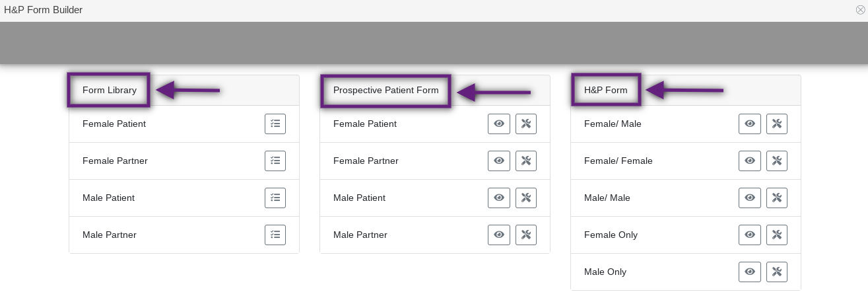Screen dimensions: 868x304
Task: Click the Male Only row label
Action: 605,272
